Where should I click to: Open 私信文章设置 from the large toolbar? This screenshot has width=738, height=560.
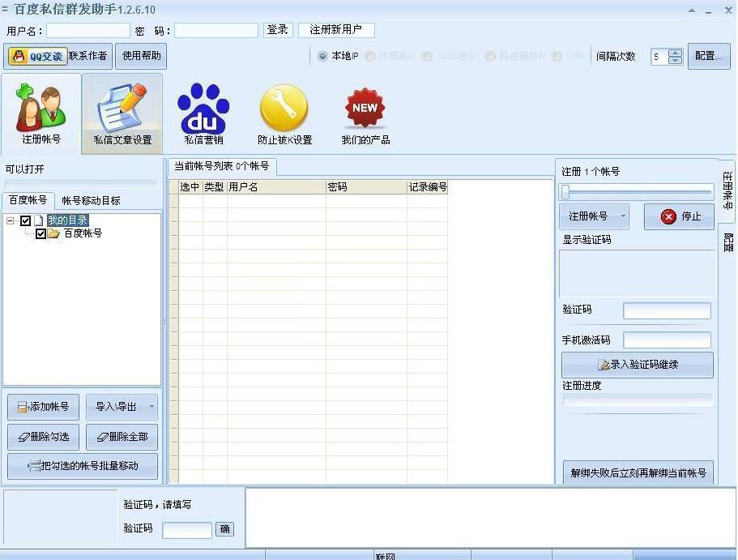pos(122,113)
